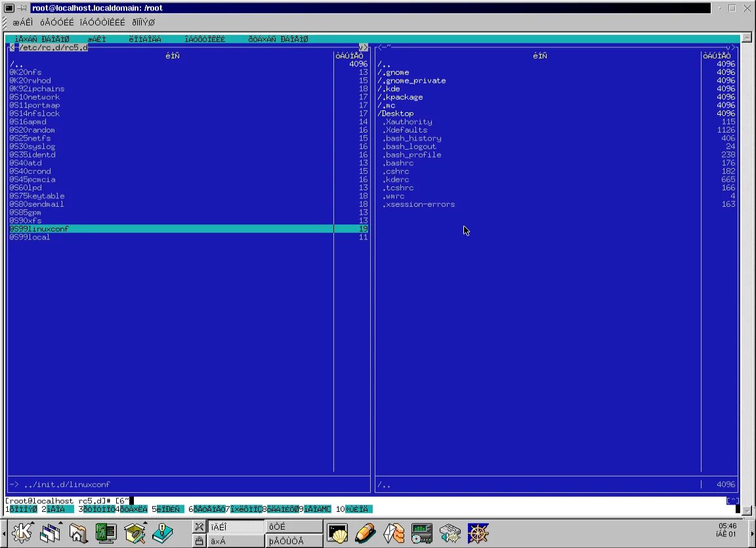The image size is (756, 548).
Task: Select the /.gnome_private directory
Action: coord(556,81)
